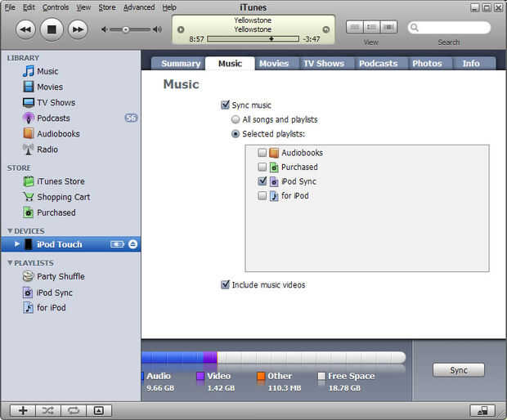Click into the Search field
Viewport: 507px width, 420px height.
(x=449, y=28)
